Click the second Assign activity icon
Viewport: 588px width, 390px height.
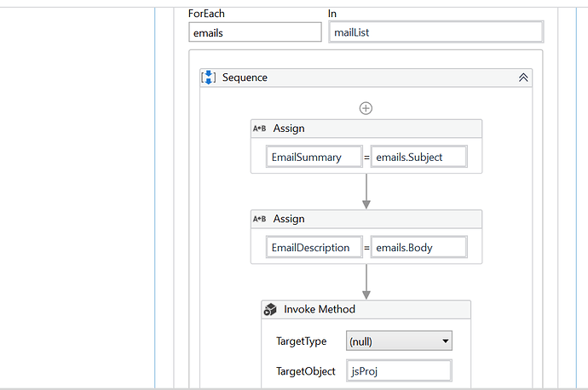259,219
